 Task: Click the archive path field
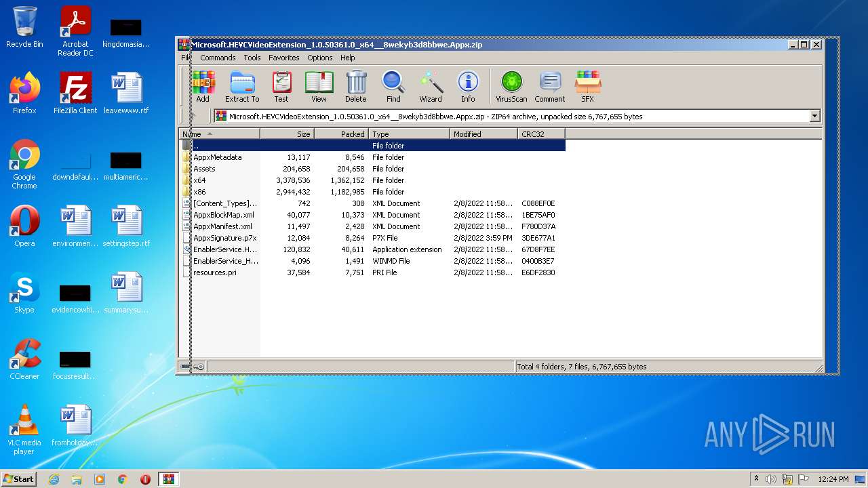point(512,117)
